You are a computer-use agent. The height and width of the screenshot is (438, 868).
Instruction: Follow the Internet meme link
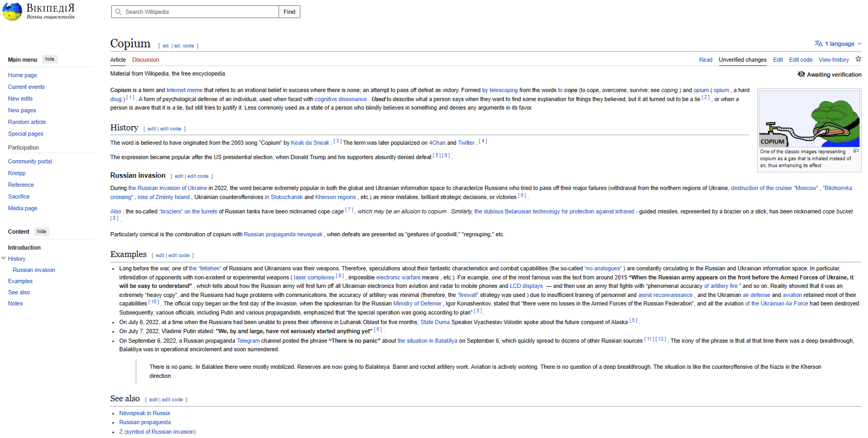[x=184, y=90]
